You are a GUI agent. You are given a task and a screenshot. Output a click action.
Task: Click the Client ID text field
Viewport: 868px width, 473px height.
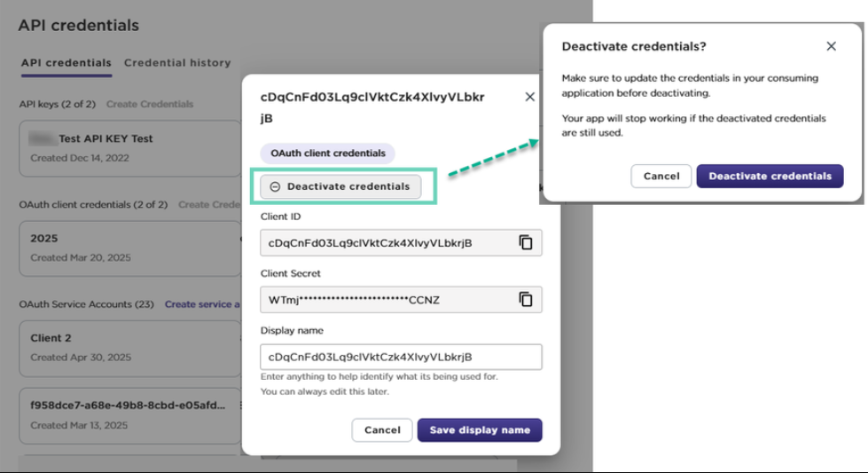[387, 242]
